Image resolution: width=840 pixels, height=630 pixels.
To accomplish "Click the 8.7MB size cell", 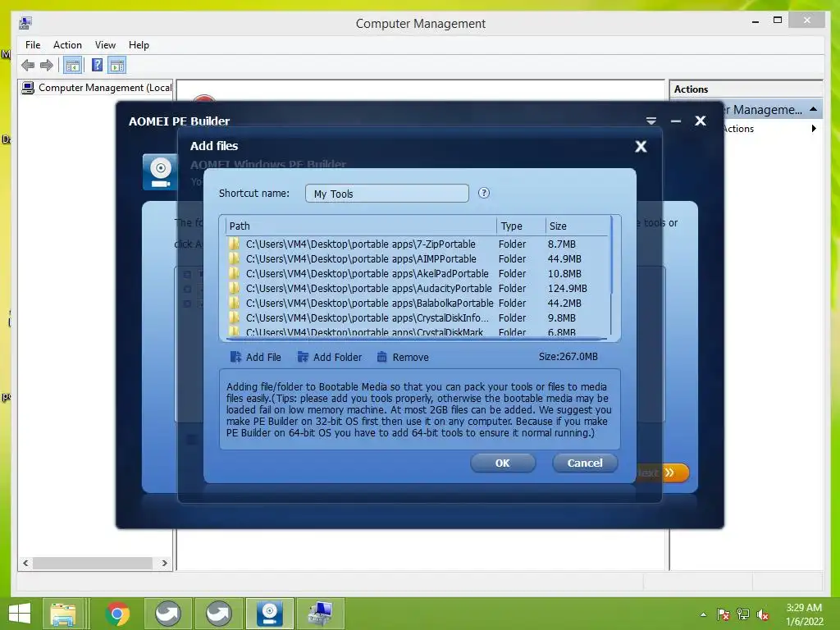I will [x=561, y=244].
